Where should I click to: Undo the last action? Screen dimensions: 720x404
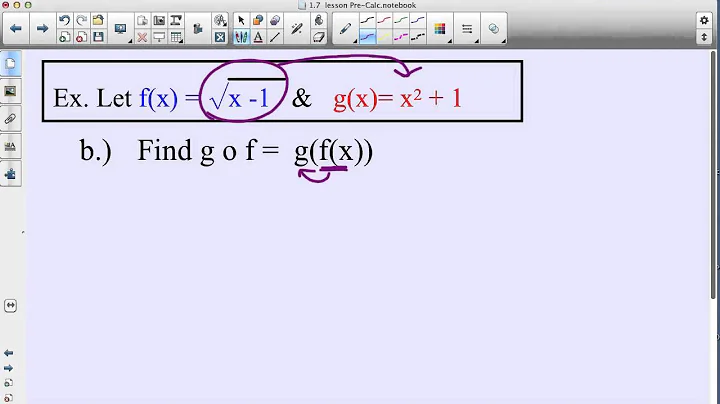pos(64,20)
